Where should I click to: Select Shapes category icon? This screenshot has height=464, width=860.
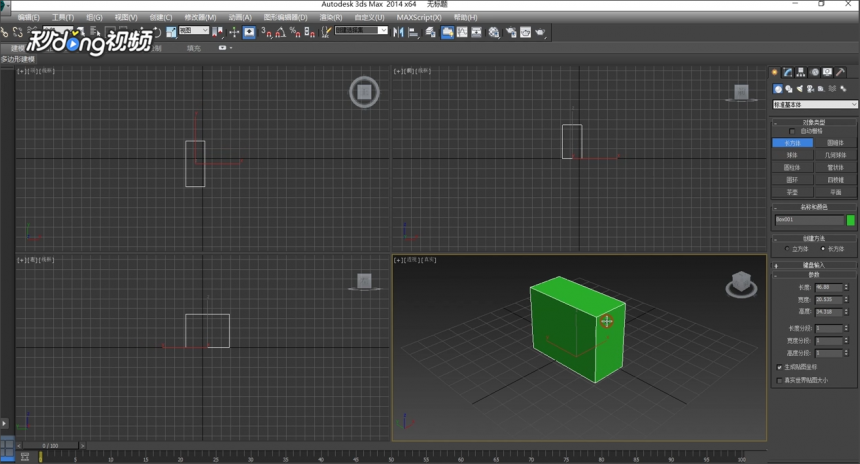789,89
